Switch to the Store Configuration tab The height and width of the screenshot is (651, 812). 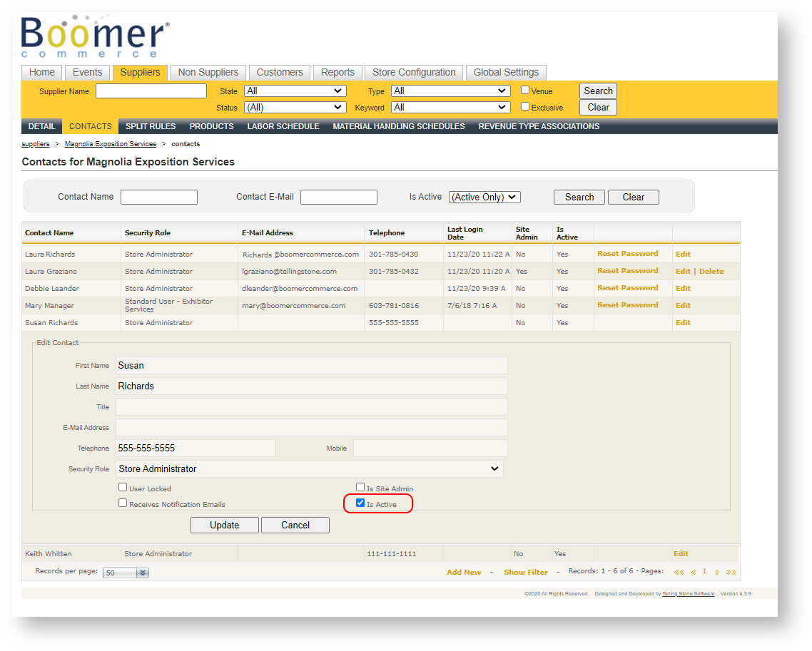[x=414, y=73]
